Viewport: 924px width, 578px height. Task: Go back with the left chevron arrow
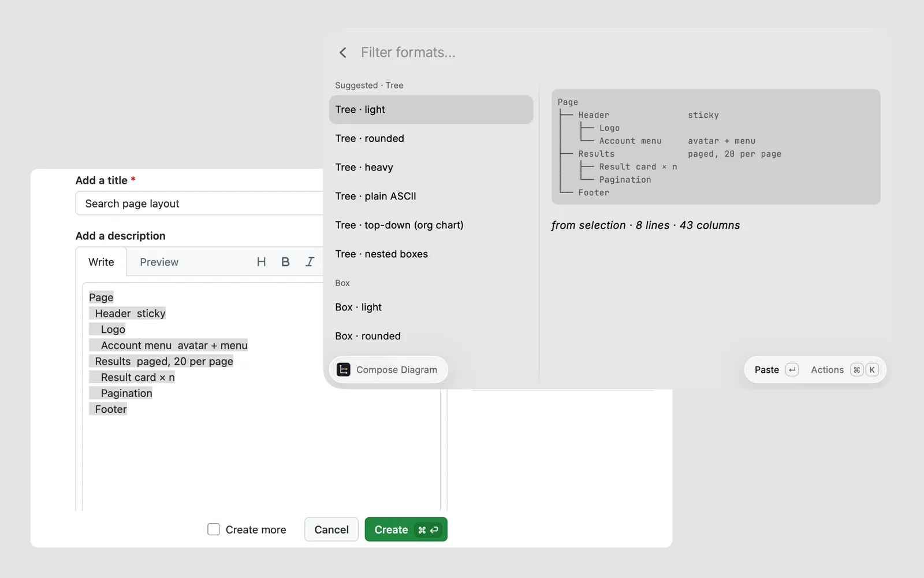343,53
